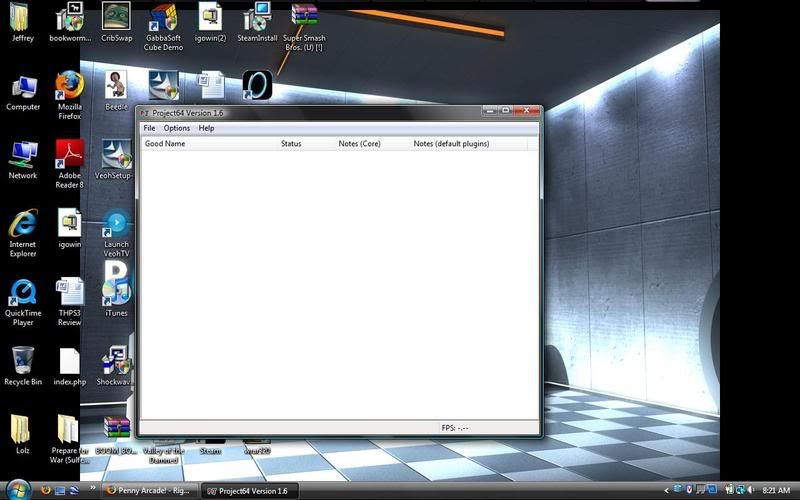Image resolution: width=800 pixels, height=500 pixels.
Task: Select the Internet Explorer desktop icon
Action: [22, 225]
